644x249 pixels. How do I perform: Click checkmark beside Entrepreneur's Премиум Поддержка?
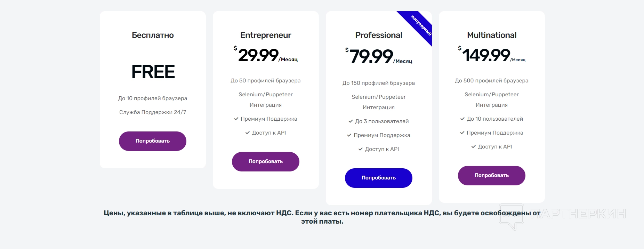[x=236, y=119]
